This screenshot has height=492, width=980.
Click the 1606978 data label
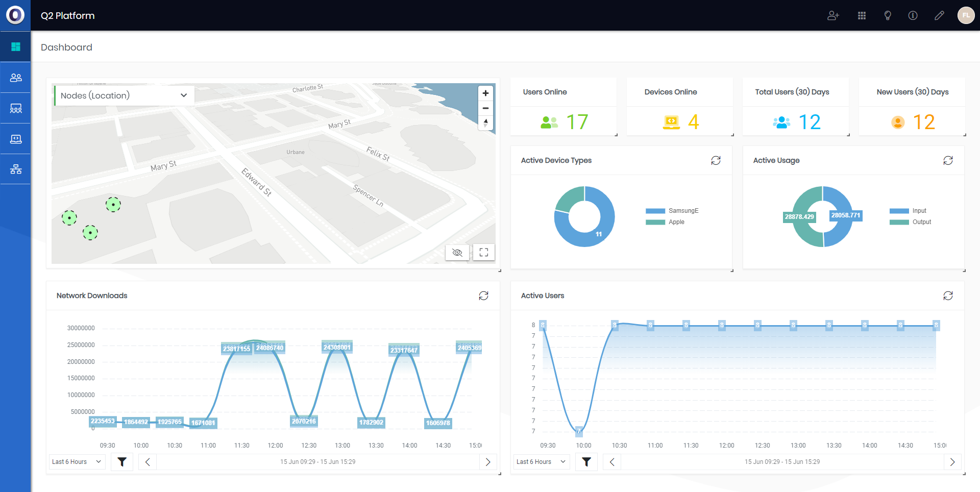tap(438, 423)
